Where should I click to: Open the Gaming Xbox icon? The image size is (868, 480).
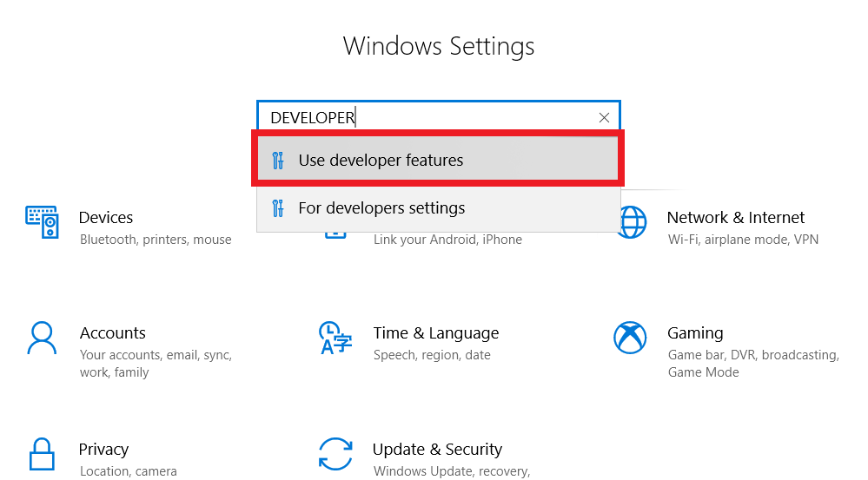(x=629, y=338)
